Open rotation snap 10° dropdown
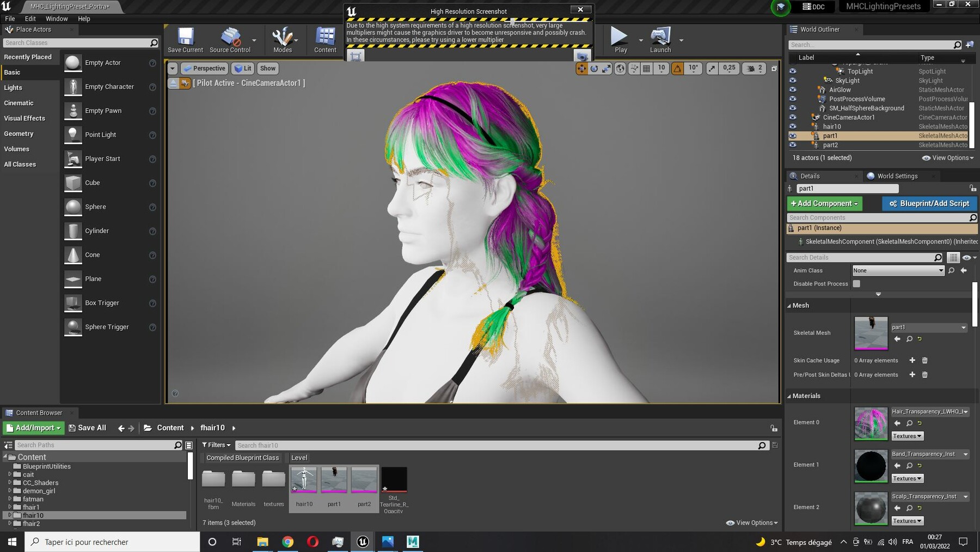The height and width of the screenshot is (552, 980). 693,69
